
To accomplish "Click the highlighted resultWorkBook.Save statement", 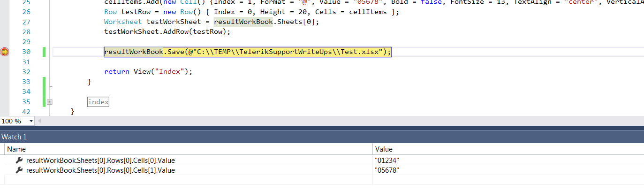I will [x=248, y=52].
